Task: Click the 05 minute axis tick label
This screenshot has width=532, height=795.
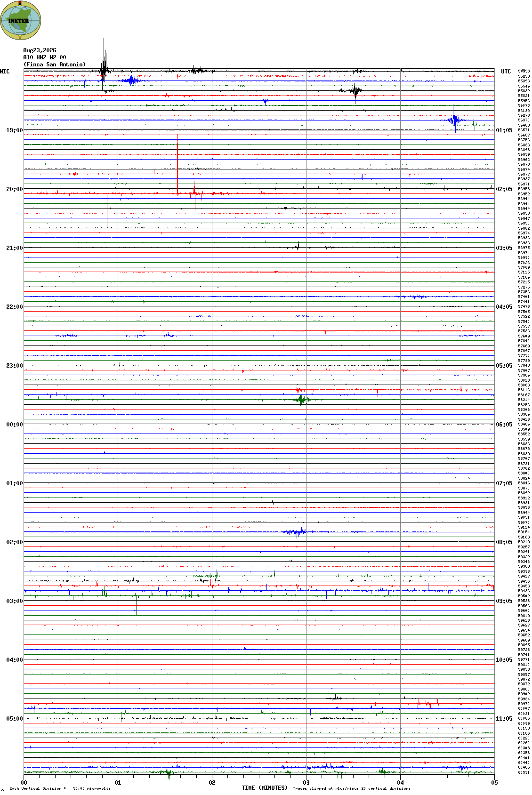Action: (x=494, y=783)
